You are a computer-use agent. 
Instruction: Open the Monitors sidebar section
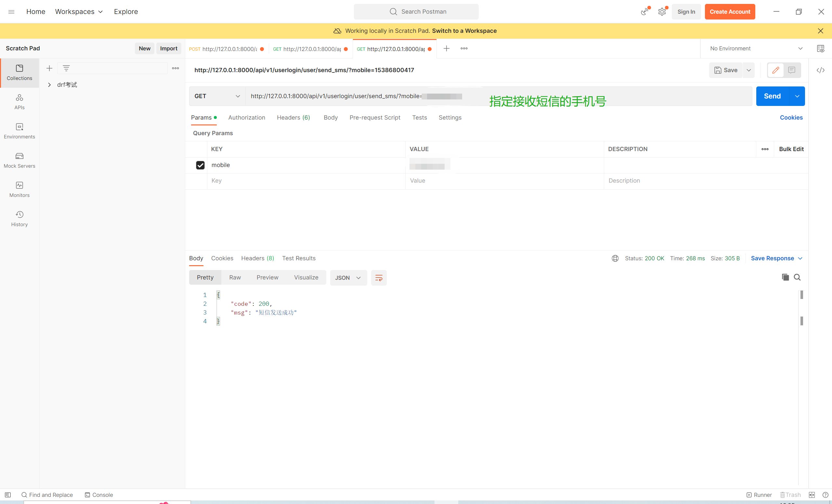click(19, 189)
